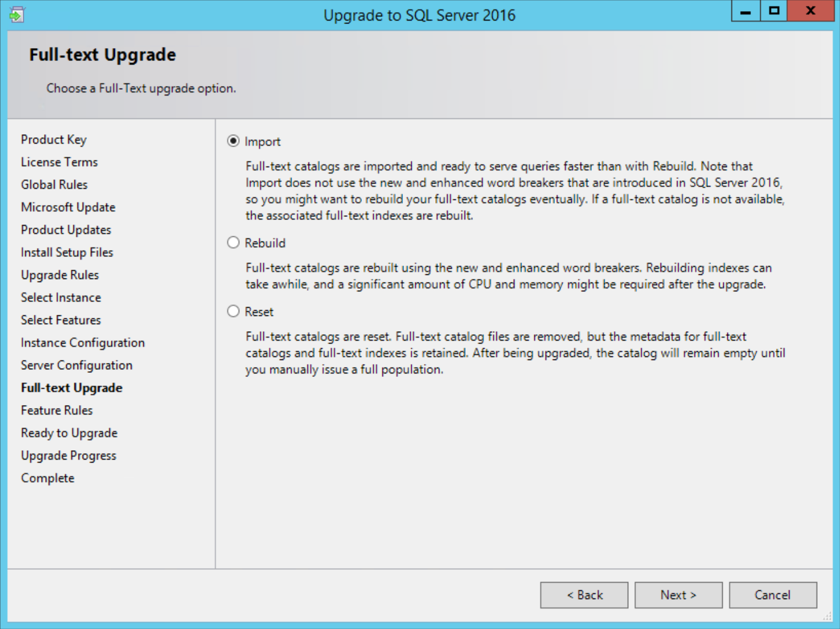This screenshot has width=840, height=629.
Task: Go to the Next step
Action: [x=678, y=595]
